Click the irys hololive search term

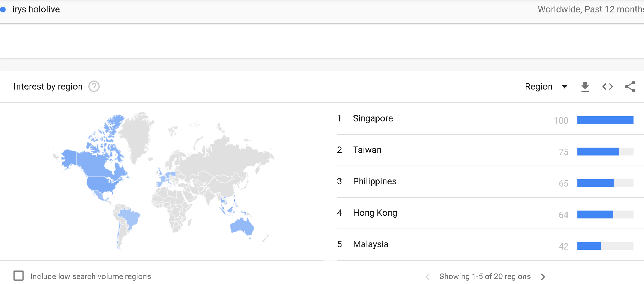click(x=36, y=10)
